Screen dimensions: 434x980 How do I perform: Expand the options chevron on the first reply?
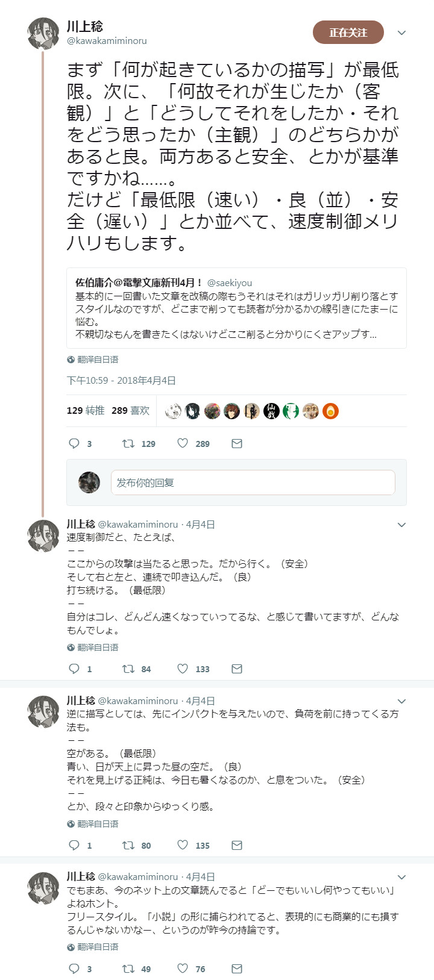pyautogui.click(x=401, y=525)
